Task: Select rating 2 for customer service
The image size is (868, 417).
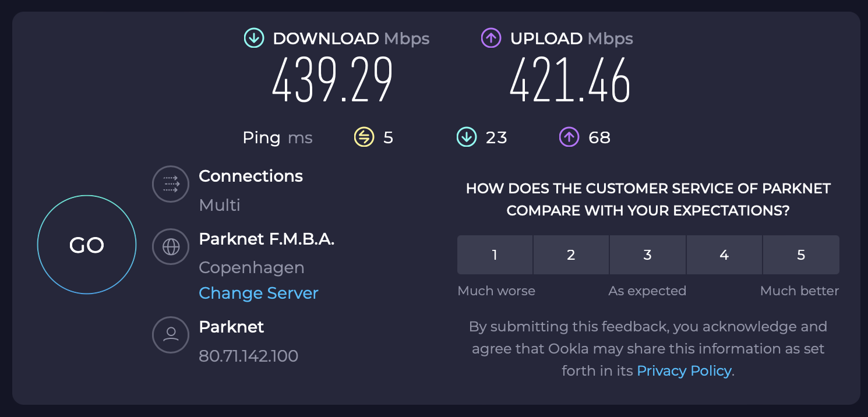Action: pyautogui.click(x=571, y=255)
